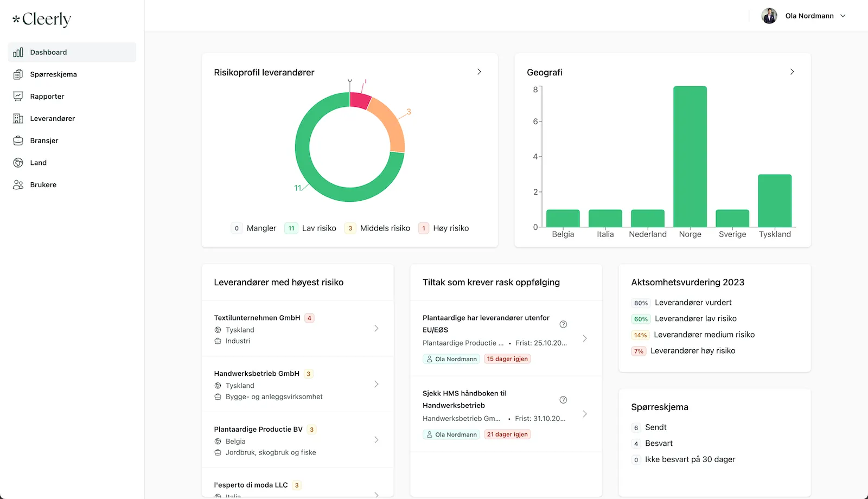Open Spørreskjema from the sidebar icon
This screenshot has width=868, height=499.
click(17, 74)
